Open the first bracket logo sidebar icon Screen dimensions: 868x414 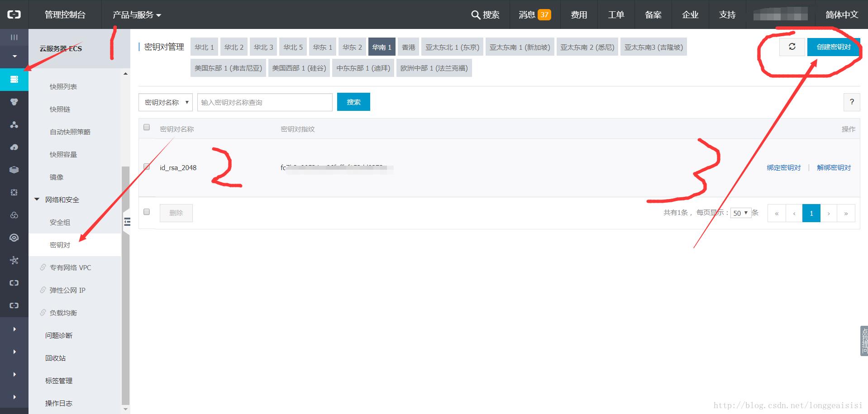click(14, 283)
